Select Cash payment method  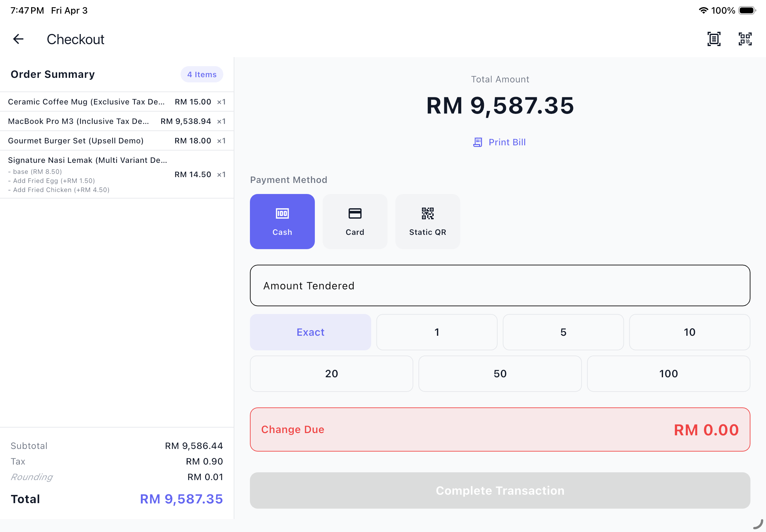click(x=282, y=221)
